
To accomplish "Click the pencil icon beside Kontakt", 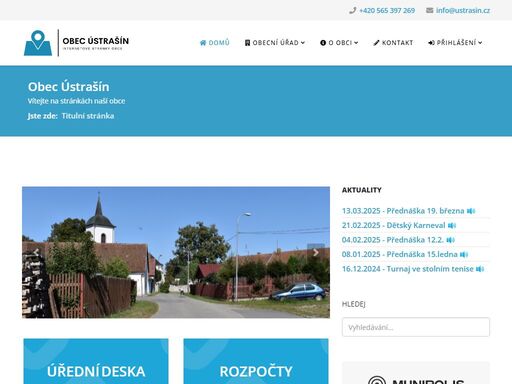I will click(x=376, y=43).
